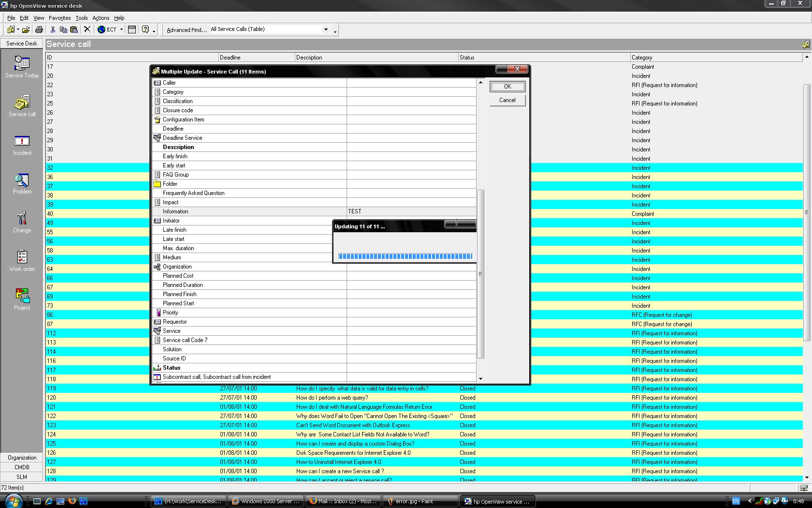Open the ECT time zone dropdown arrow
The width and height of the screenshot is (812, 508).
[121, 30]
